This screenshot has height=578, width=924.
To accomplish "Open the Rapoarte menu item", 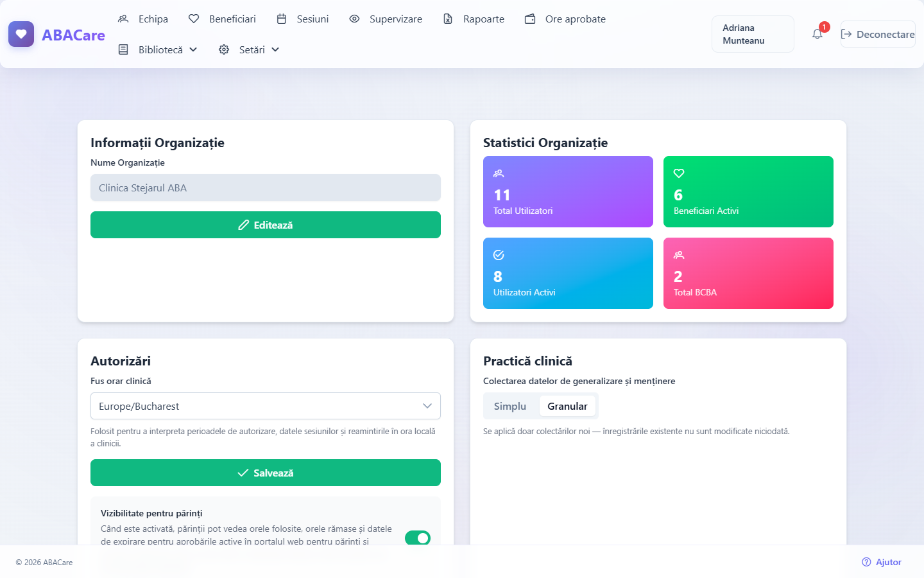I will click(474, 19).
